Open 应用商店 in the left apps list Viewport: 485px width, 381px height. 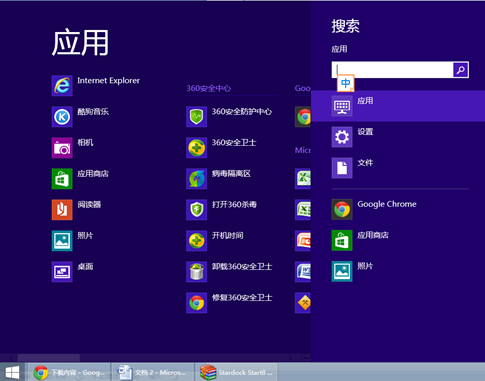click(x=80, y=179)
